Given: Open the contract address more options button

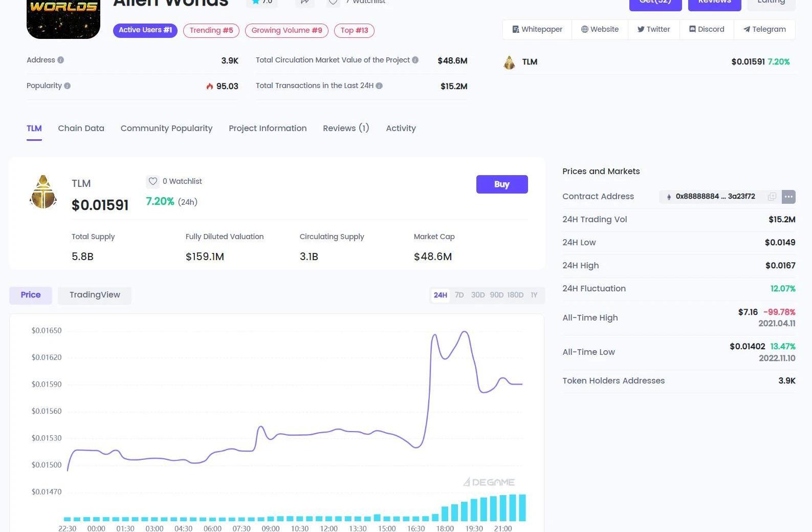Looking at the screenshot, I should pyautogui.click(x=788, y=197).
